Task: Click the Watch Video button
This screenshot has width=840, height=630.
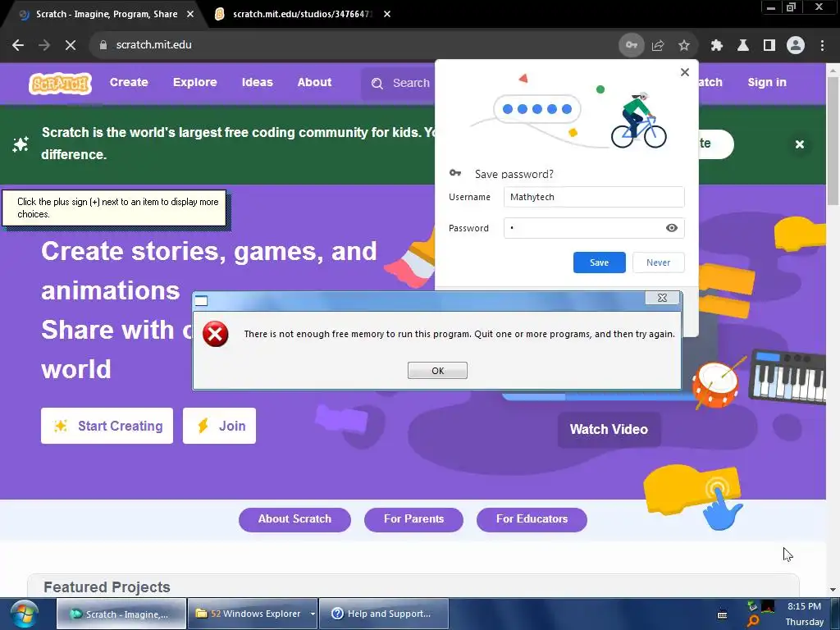Action: (609, 430)
